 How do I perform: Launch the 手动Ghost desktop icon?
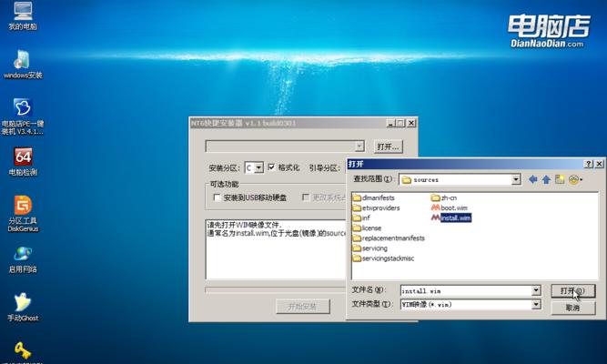pyautogui.click(x=23, y=308)
